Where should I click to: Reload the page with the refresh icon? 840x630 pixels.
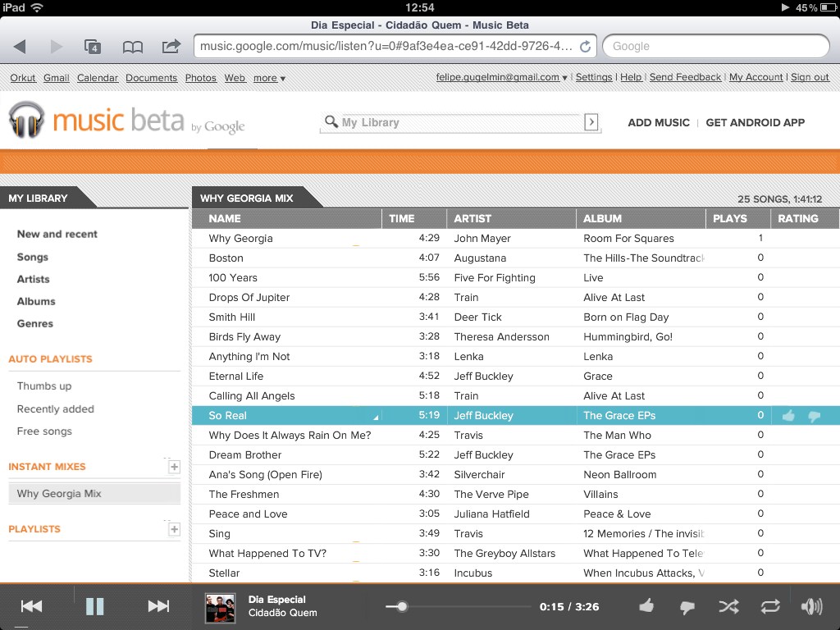click(x=586, y=47)
